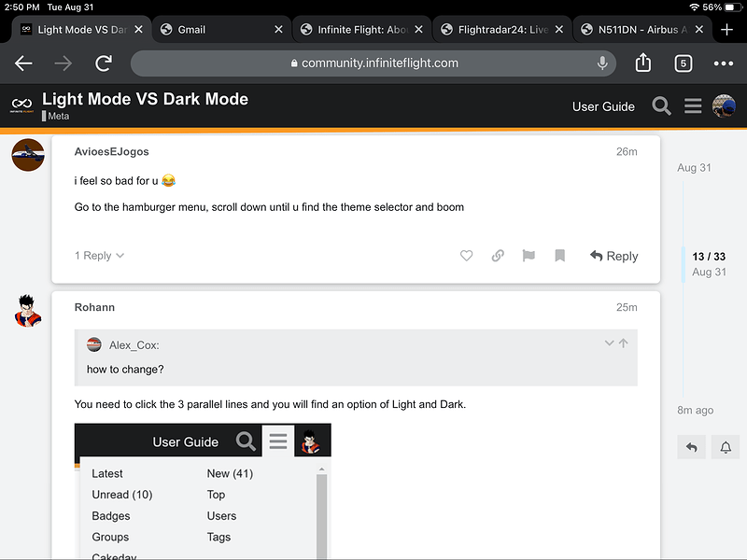Switch to the Gmail tab
Viewport: 747px width, 560px height.
pyautogui.click(x=221, y=30)
